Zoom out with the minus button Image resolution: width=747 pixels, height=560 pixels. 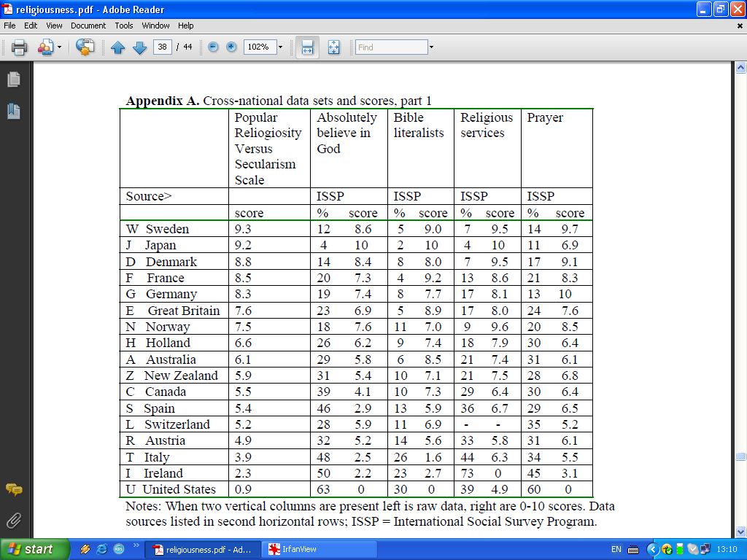click(213, 47)
